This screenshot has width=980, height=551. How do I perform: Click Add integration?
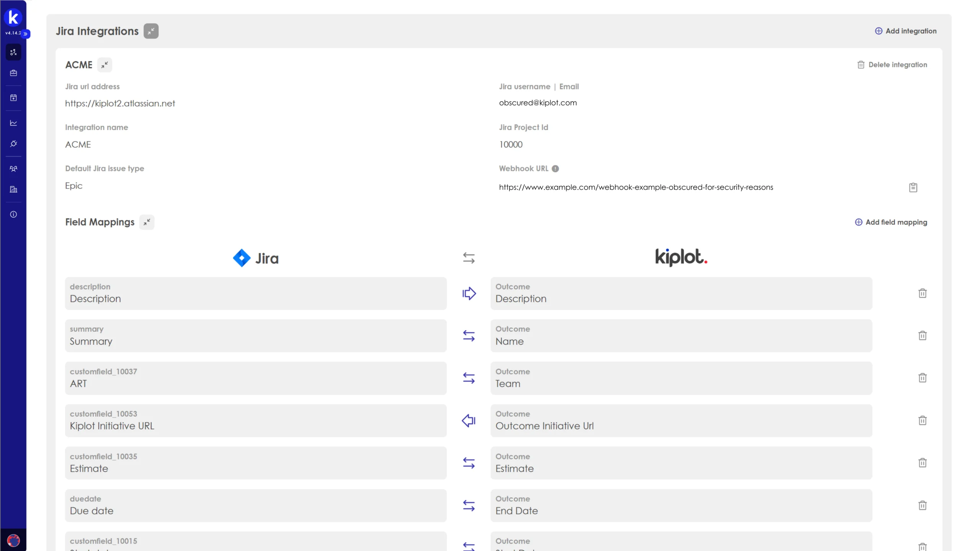tap(906, 31)
